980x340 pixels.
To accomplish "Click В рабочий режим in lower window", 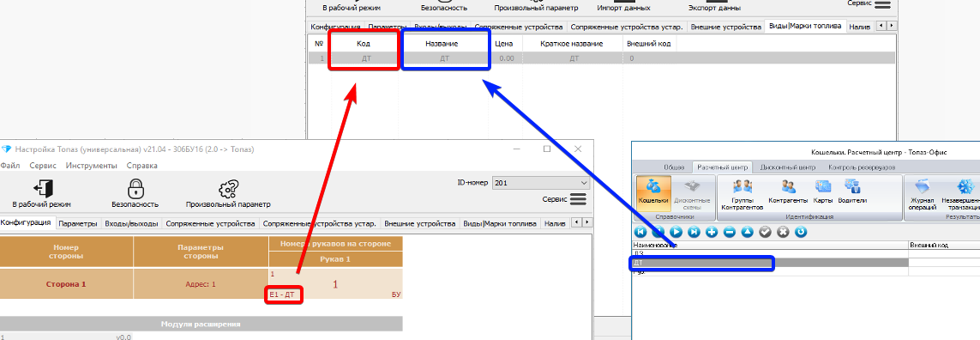I will [x=42, y=193].
